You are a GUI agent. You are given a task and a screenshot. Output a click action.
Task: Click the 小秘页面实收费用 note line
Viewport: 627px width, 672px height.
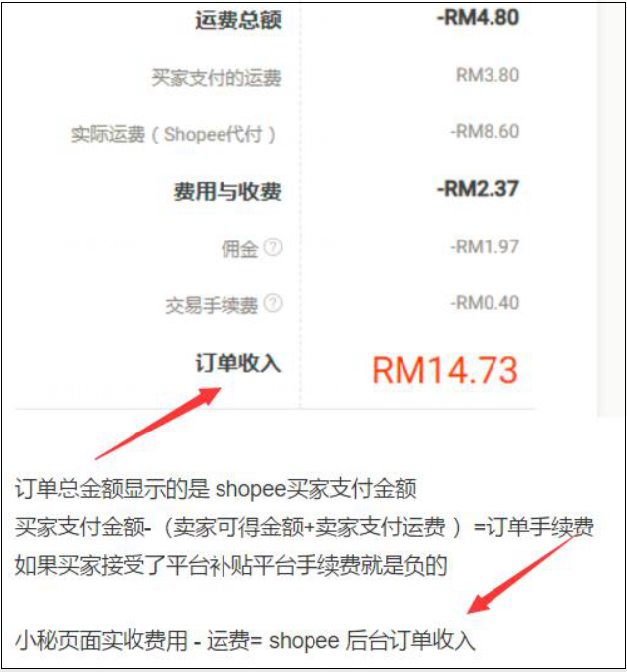[244, 641]
